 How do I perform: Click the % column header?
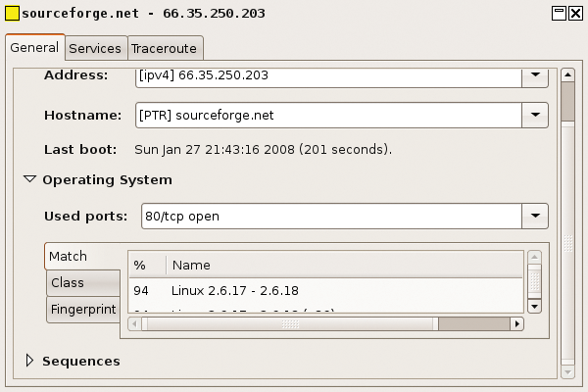click(x=147, y=266)
